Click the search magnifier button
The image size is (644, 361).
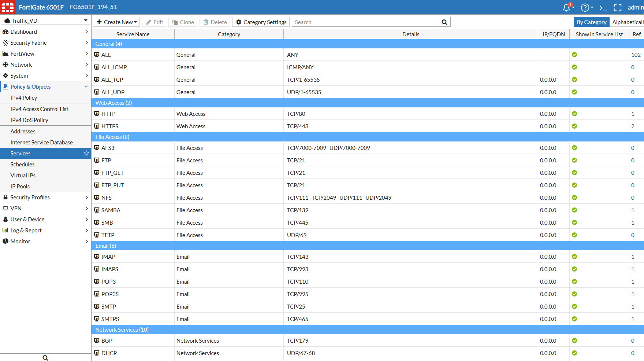click(x=444, y=22)
